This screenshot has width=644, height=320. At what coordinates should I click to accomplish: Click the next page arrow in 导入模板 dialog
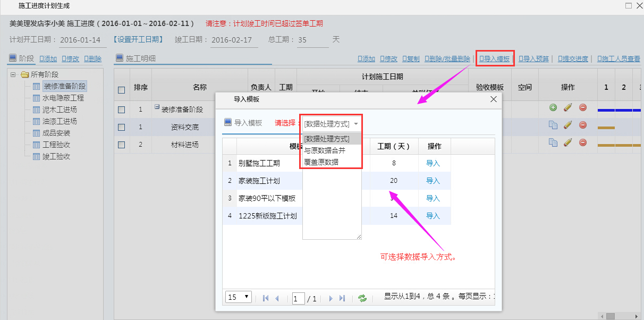[x=330, y=298]
